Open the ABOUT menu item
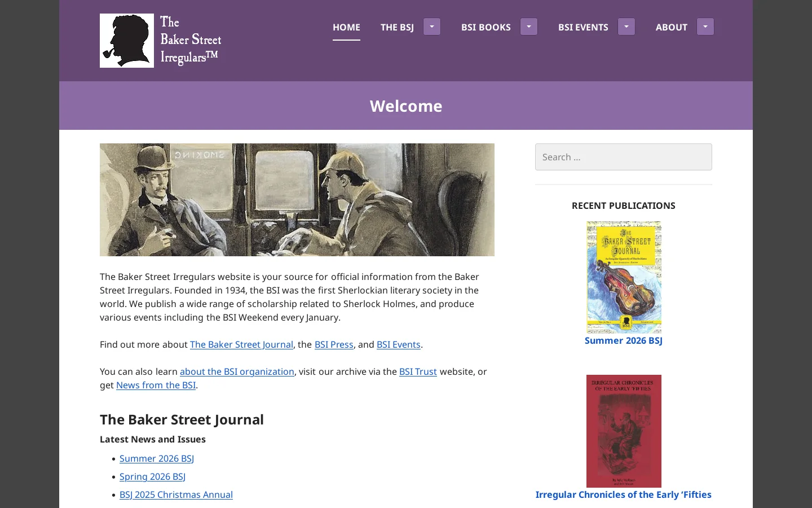 click(672, 27)
